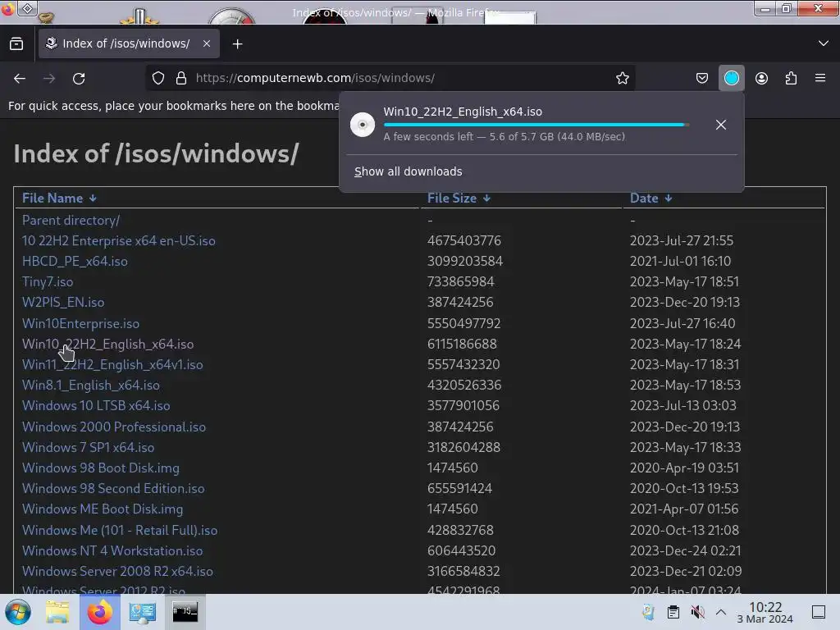Download Windows 98 Boot Disk.img

point(101,468)
